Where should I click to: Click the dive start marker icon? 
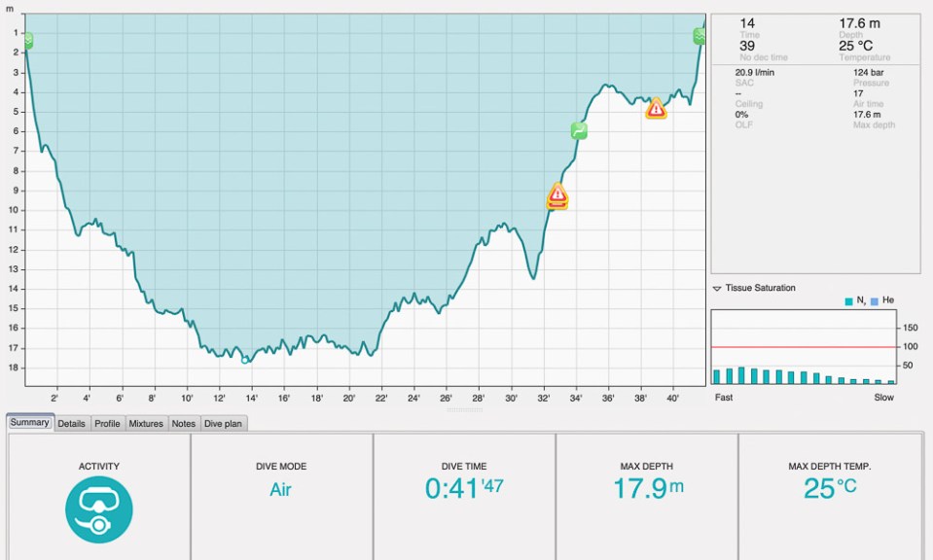point(28,40)
